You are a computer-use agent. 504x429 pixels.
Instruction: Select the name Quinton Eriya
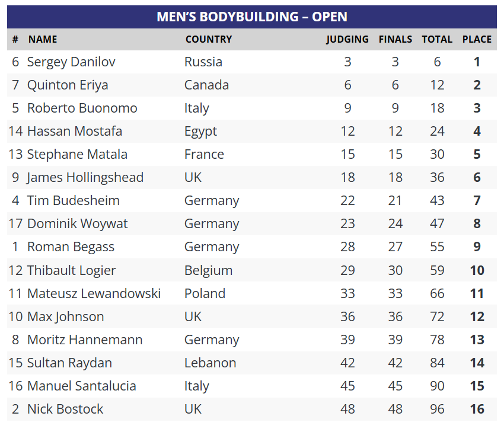[x=68, y=85]
